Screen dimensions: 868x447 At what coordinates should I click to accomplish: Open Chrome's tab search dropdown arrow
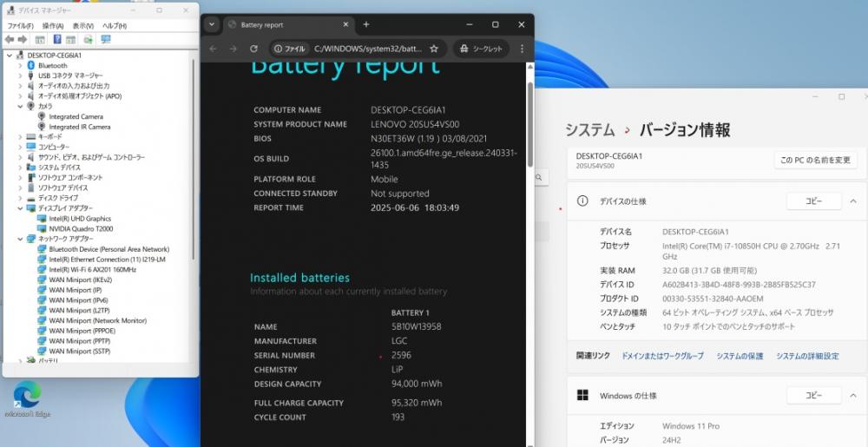[212, 24]
